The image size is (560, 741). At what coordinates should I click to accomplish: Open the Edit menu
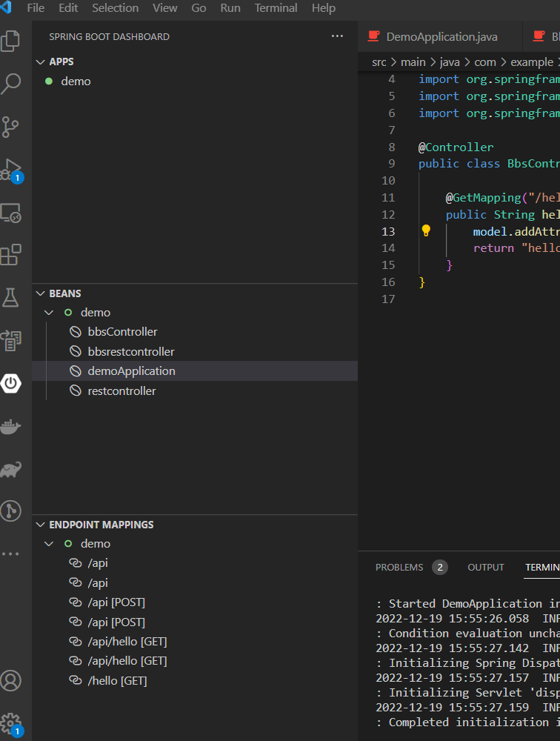coord(68,8)
